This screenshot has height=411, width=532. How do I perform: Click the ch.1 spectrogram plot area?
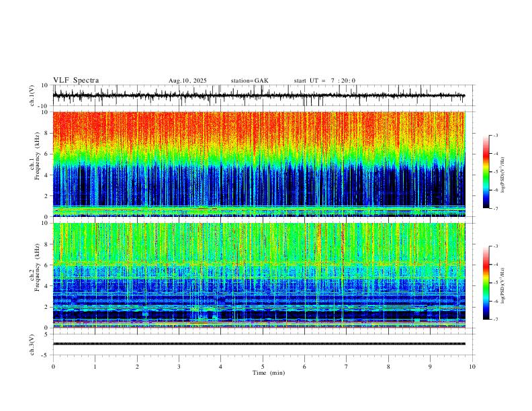click(x=259, y=164)
